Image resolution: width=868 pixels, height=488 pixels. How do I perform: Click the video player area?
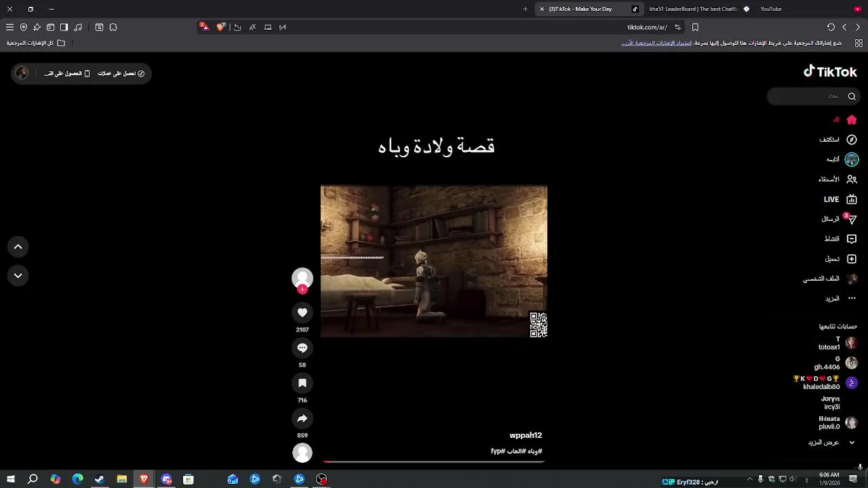coord(434,261)
